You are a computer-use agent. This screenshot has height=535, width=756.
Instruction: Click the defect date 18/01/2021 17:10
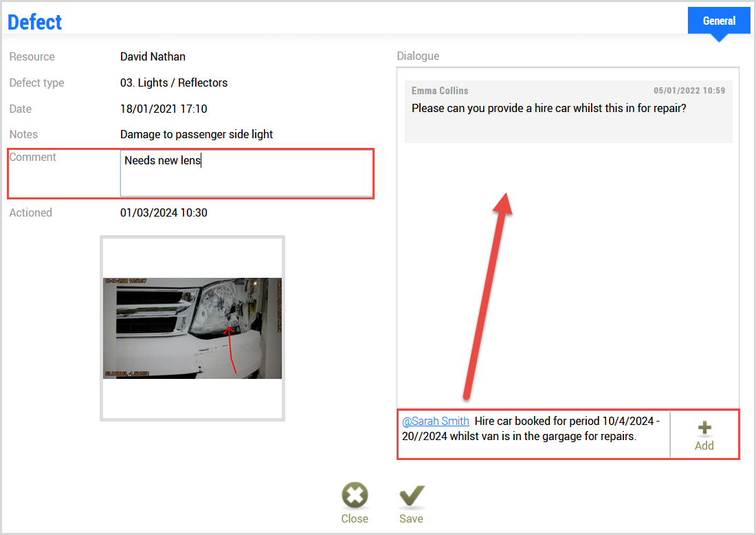tap(164, 109)
